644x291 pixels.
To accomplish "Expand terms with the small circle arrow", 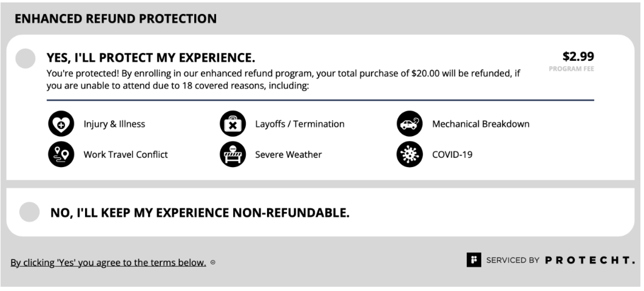I will tap(213, 262).
